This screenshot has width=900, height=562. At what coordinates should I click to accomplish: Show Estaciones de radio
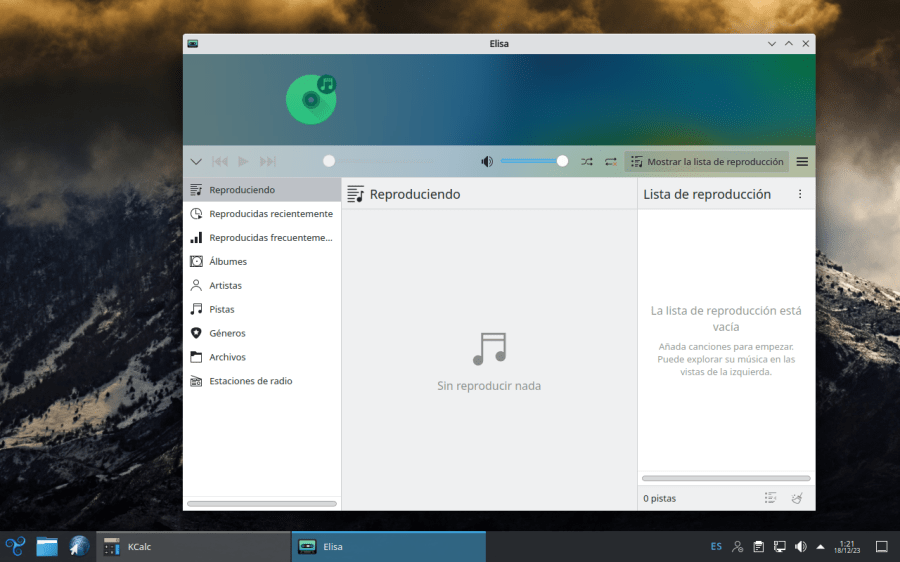[250, 381]
